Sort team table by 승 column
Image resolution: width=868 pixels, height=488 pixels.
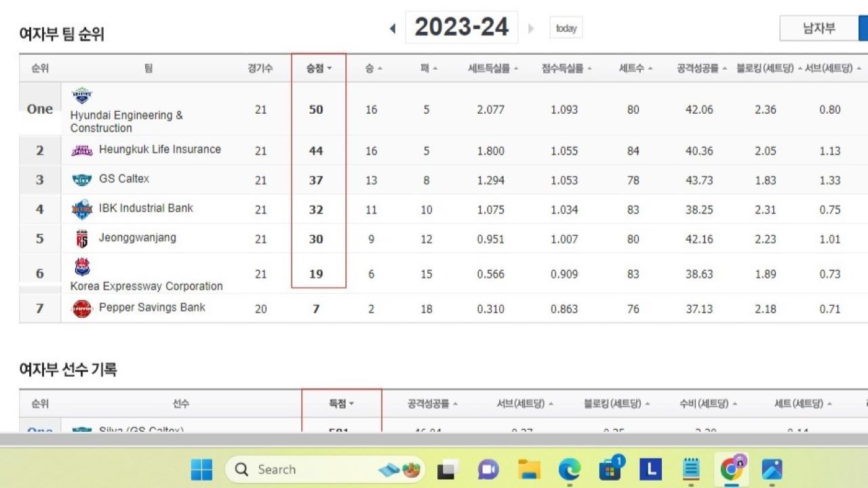click(x=374, y=68)
